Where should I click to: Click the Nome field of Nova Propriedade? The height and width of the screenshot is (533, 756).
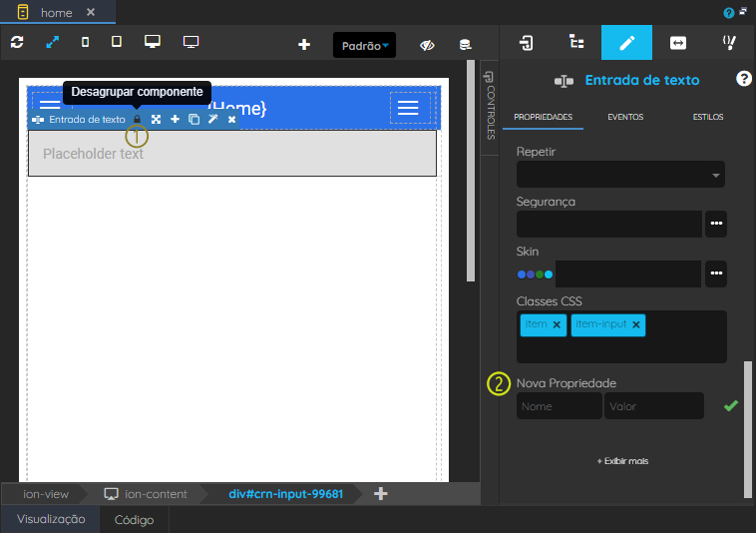click(x=560, y=405)
